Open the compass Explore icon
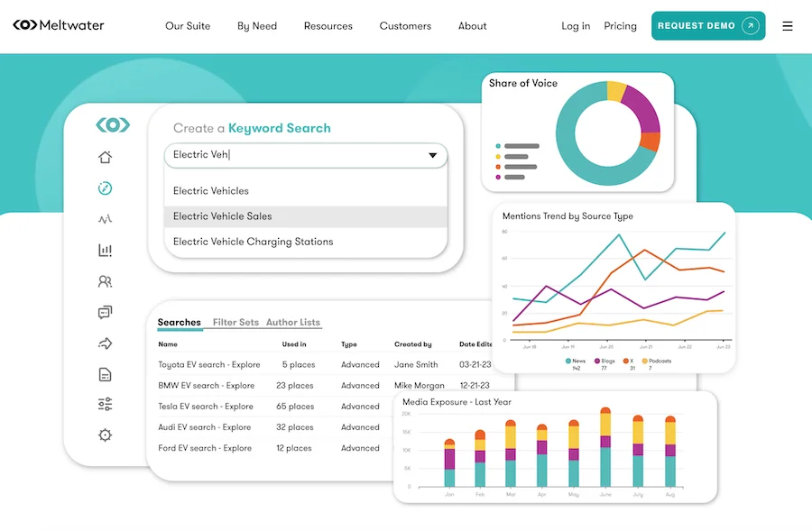Screen dimensions: 812x531 [x=105, y=188]
